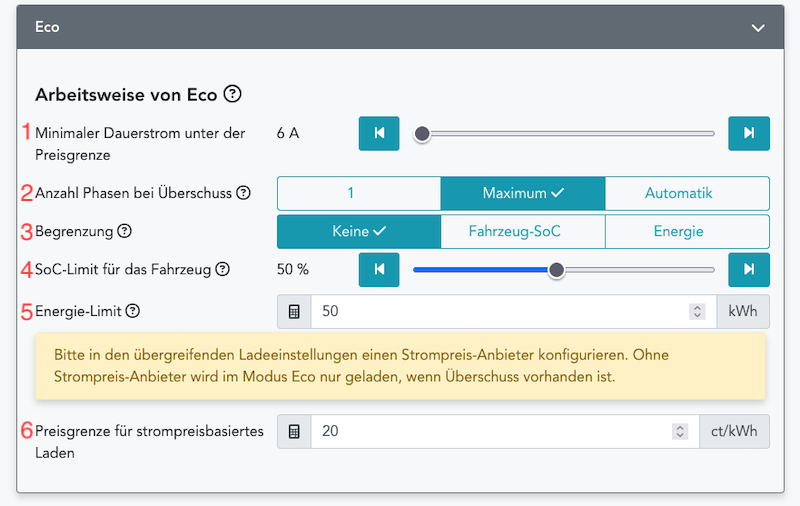
Task: Choose Automatik phase switching
Action: tap(686, 193)
